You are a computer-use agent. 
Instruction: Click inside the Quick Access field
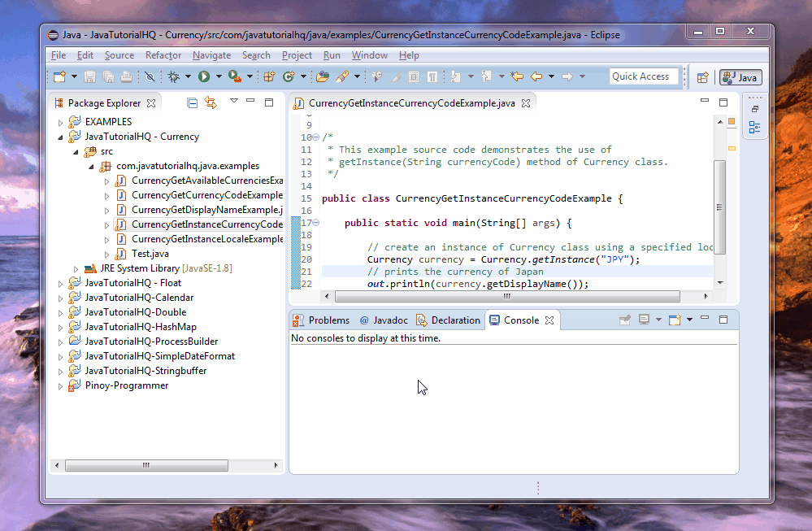(644, 76)
